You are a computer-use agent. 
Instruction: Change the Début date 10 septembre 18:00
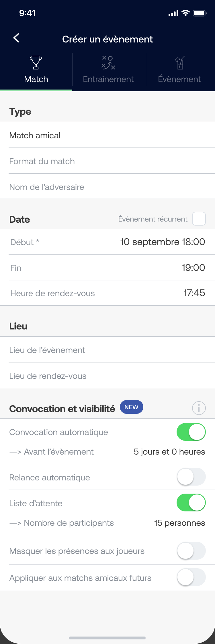(163, 242)
